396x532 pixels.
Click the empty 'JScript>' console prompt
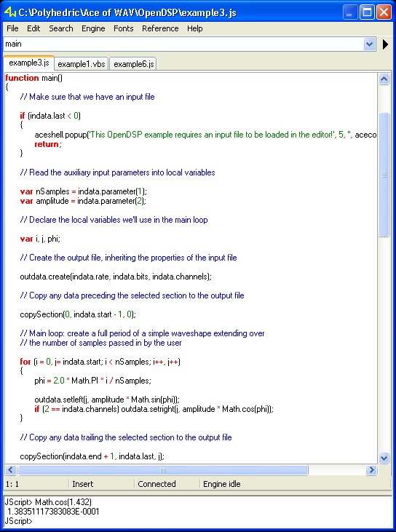coord(18,521)
